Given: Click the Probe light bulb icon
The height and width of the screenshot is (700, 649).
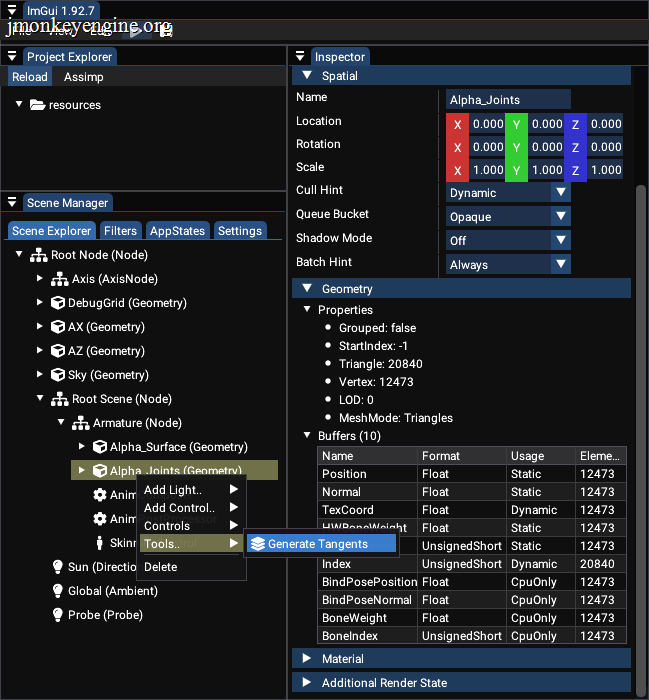Looking at the screenshot, I should pyautogui.click(x=58, y=615).
